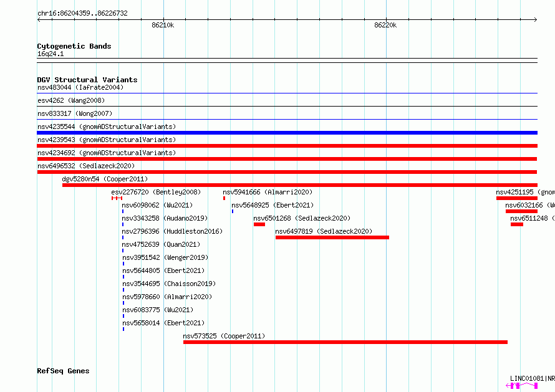Open the esv4262 (Wang2008) variant
Image resolution: width=555 pixels, height=392 pixels.
point(71,100)
